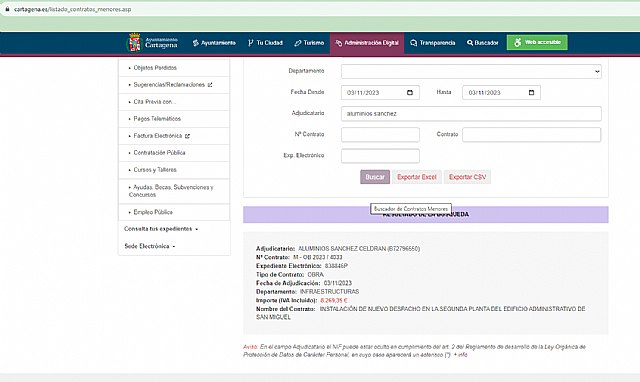Click the contract number M - OB 2023 / 4033
This screenshot has width=640, height=382.
pos(318,257)
